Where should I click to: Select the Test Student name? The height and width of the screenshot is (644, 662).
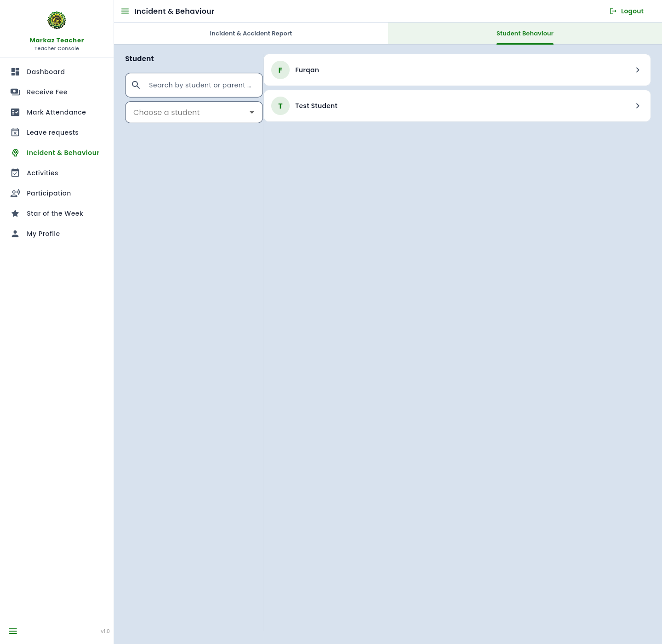pos(316,106)
